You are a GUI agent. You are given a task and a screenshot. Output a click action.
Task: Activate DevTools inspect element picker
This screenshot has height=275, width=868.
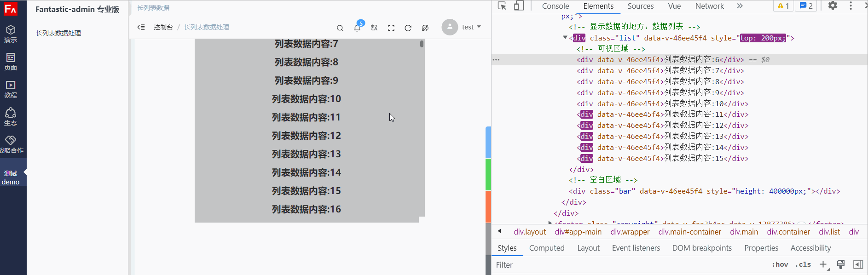click(502, 6)
